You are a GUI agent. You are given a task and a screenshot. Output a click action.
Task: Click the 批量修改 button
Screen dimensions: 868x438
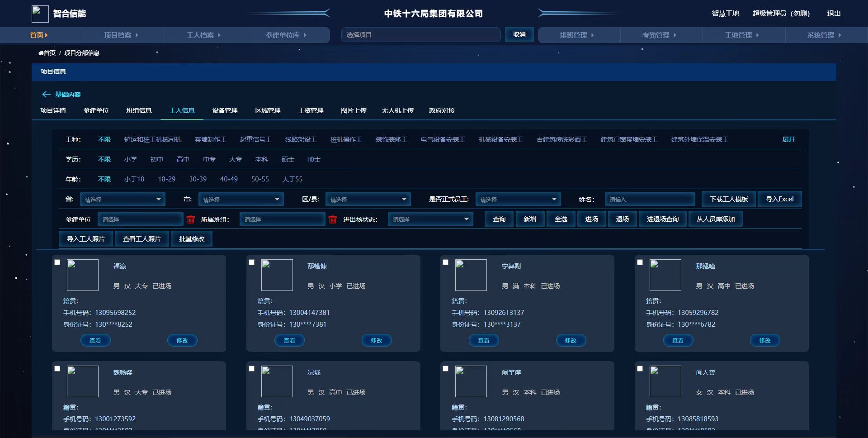pyautogui.click(x=192, y=239)
